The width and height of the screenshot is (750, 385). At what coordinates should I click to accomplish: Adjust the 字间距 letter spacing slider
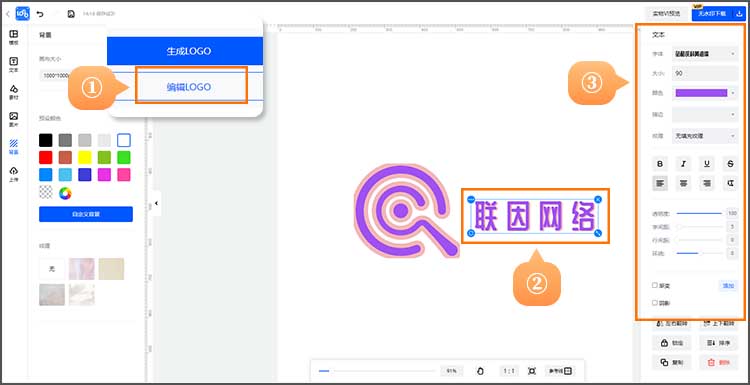pos(699,227)
